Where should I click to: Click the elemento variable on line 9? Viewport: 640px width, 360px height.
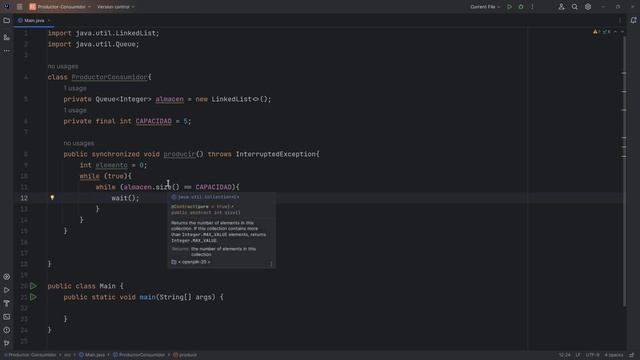(111, 165)
